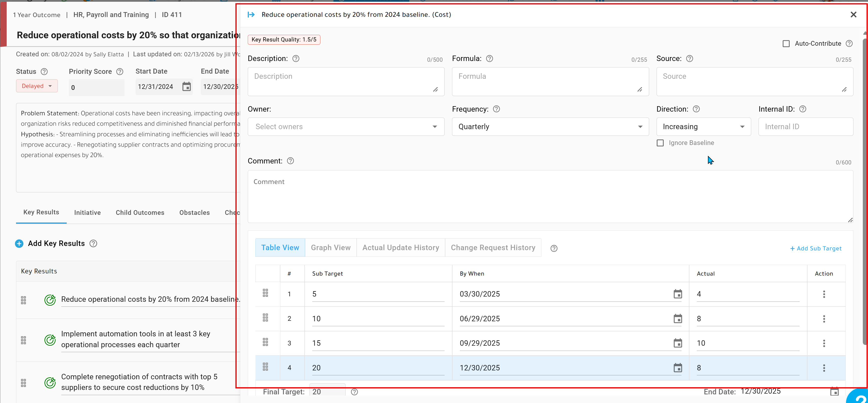
Task: Open Description help icon
Action: (295, 59)
